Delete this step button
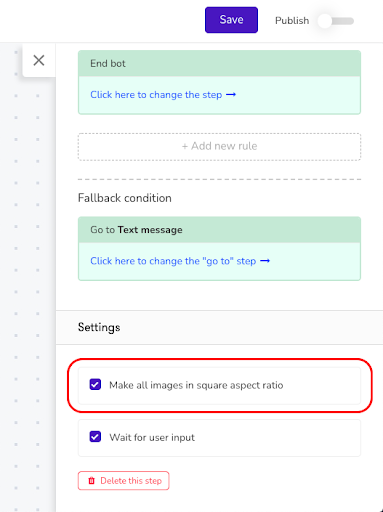The height and width of the screenshot is (512, 383). pos(124,481)
